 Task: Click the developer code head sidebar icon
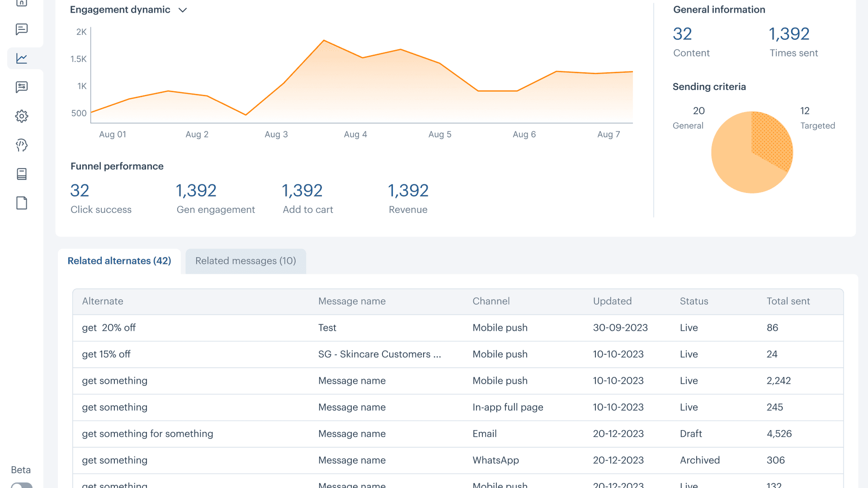coord(22,145)
